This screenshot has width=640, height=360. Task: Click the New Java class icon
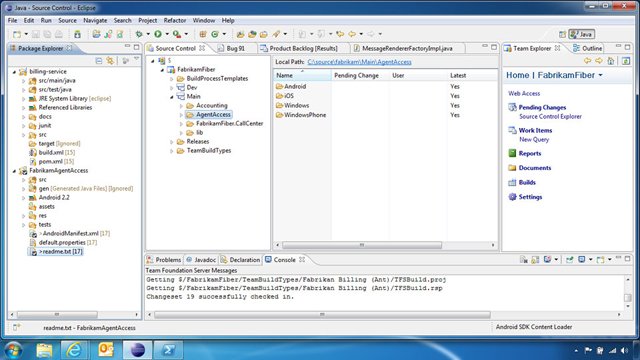(x=215, y=34)
